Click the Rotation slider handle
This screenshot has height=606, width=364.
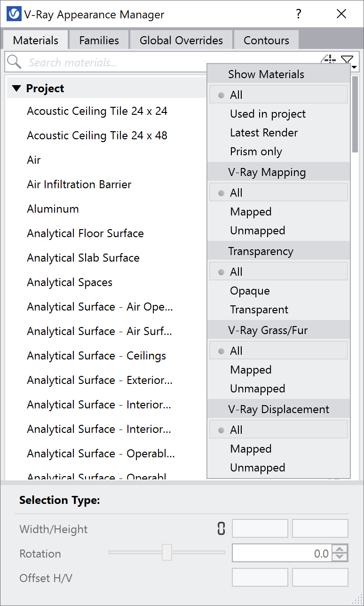coord(167,552)
